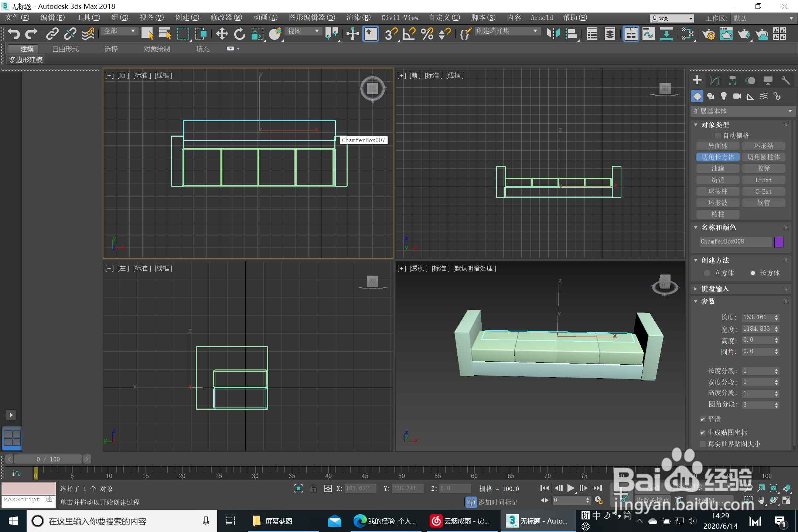The height and width of the screenshot is (532, 798).
Task: Uncheck the 平滑 checkbox
Action: pos(703,419)
